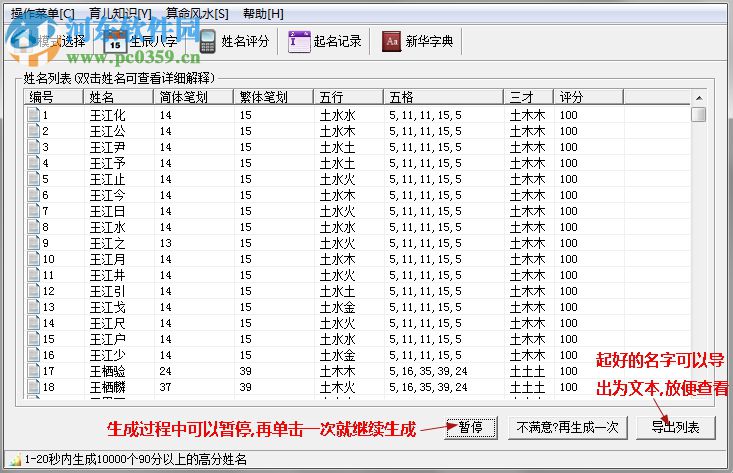Click document icon of row 9
Screen dimensions: 733x473
pos(33,243)
